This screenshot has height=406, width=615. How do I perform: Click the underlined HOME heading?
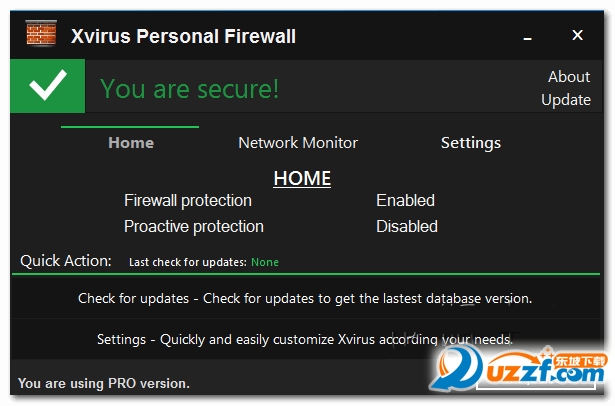(302, 179)
